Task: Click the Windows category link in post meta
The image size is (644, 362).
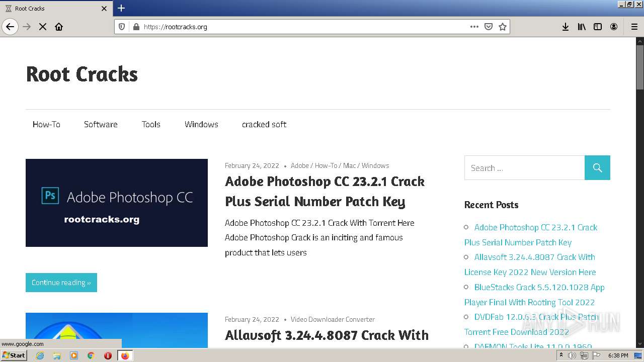Action: (x=375, y=165)
